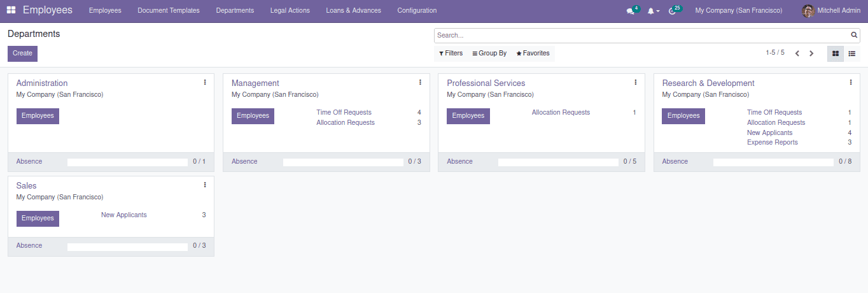The height and width of the screenshot is (293, 868).
Task: Switch to Kanban view
Action: tap(836, 54)
